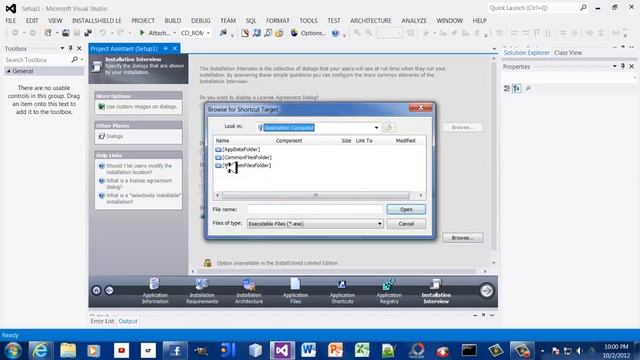Cancel the Browse for Shortcut Target dialog
Image resolution: width=640 pixels, height=360 pixels.
pos(406,224)
